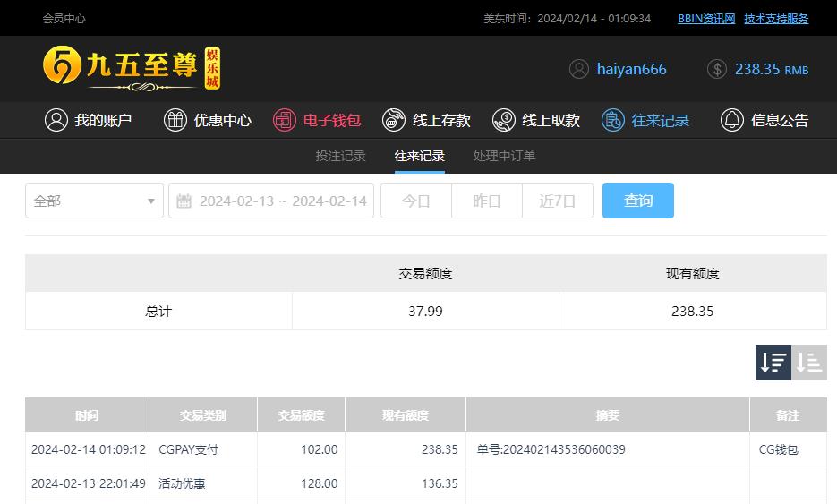Click the 2024-02-14 01:09:12 time cell
This screenshot has height=504, width=837.
[x=89, y=449]
